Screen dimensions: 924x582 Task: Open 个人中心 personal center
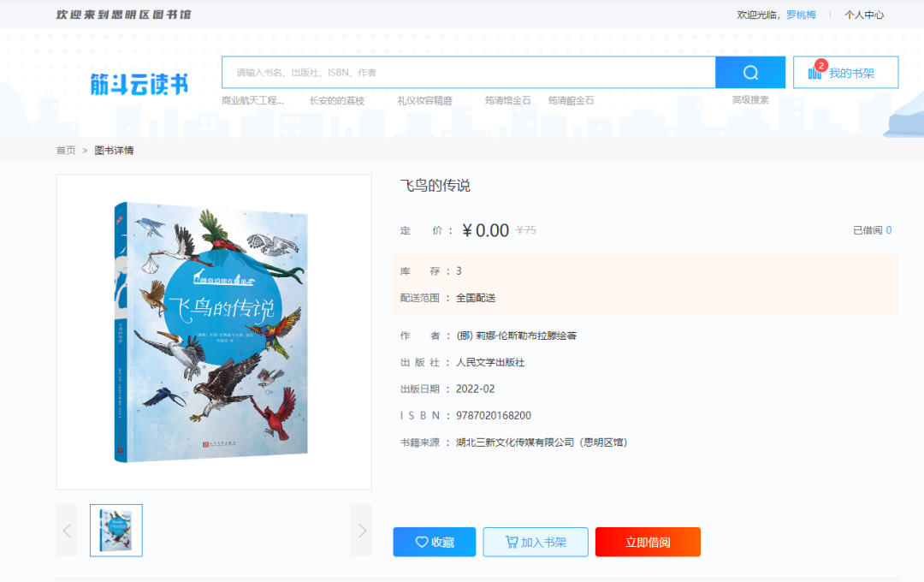pyautogui.click(x=864, y=15)
